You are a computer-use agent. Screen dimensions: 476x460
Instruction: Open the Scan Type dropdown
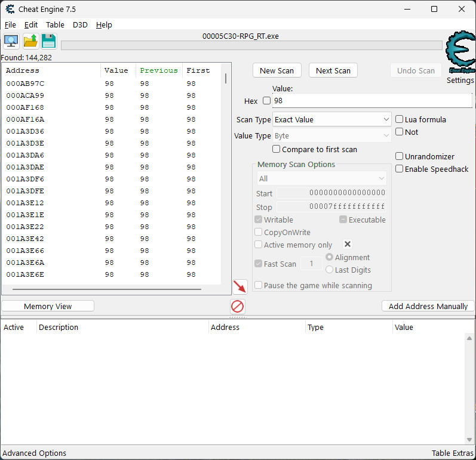pos(332,119)
